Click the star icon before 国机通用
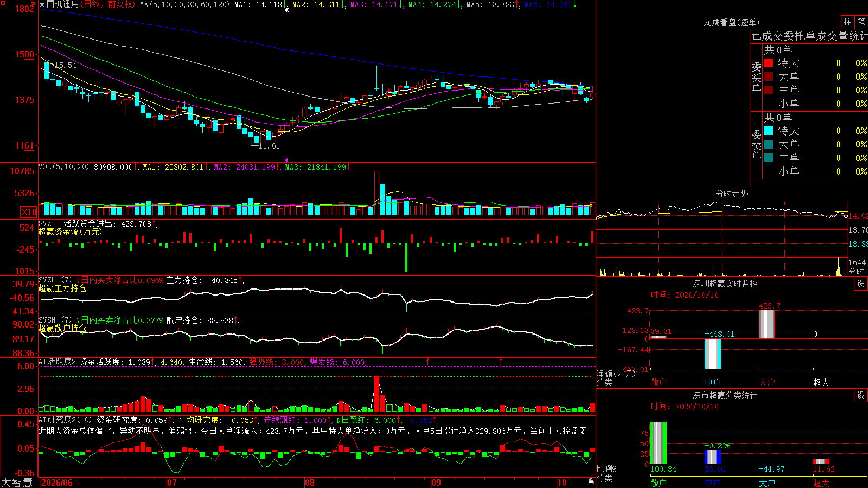Viewport: 868px width, 488px height. pyautogui.click(x=42, y=4)
